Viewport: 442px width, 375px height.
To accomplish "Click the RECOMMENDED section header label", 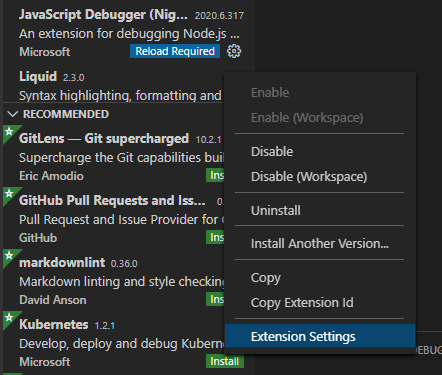I will point(66,114).
